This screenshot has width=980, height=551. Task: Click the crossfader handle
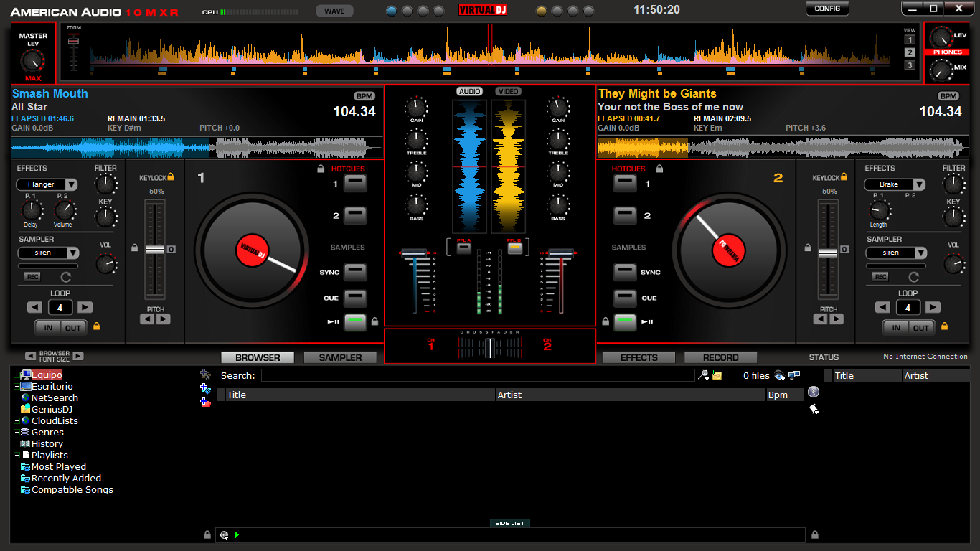(x=490, y=348)
